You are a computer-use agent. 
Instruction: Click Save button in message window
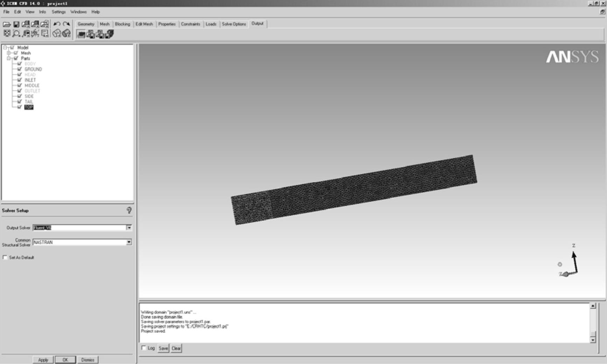click(163, 348)
